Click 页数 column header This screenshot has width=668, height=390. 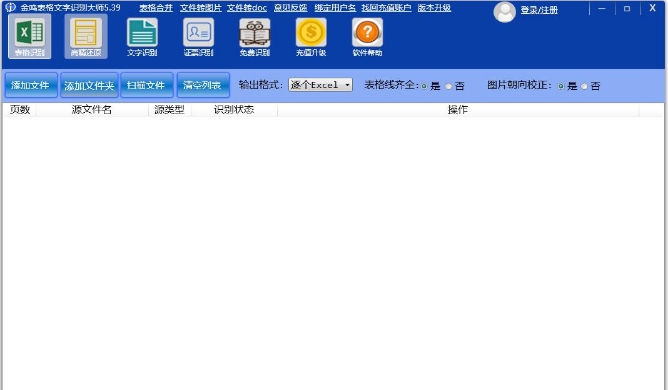pos(20,110)
